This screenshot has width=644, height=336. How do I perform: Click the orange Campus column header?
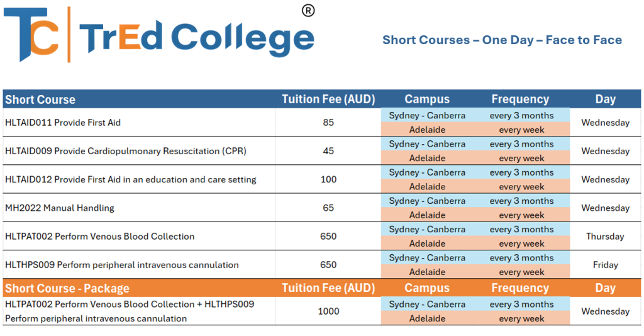(427, 288)
